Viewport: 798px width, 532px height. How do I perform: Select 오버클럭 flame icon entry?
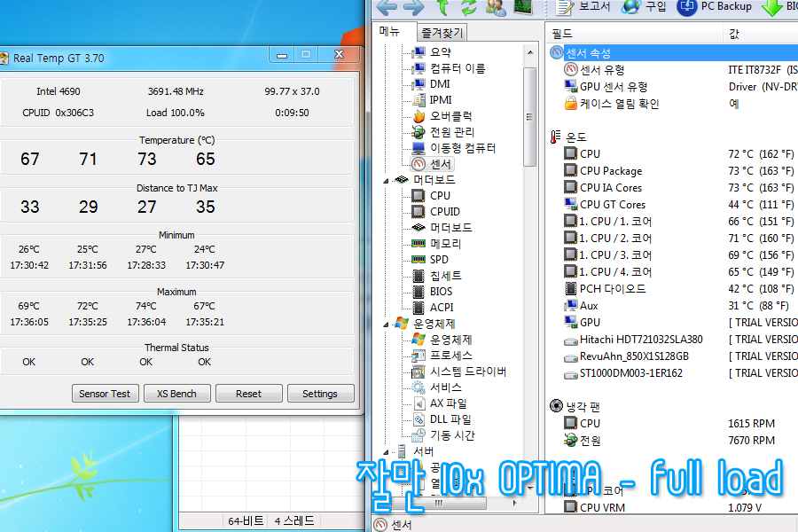(x=442, y=116)
